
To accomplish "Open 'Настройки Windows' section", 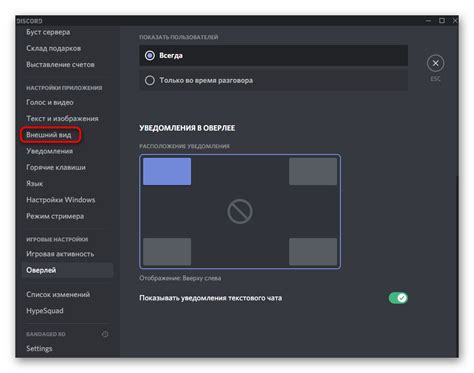I will coord(61,200).
